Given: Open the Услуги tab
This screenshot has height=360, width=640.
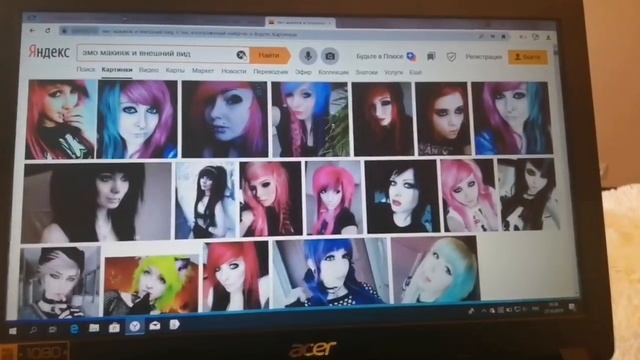Looking at the screenshot, I should [x=393, y=72].
